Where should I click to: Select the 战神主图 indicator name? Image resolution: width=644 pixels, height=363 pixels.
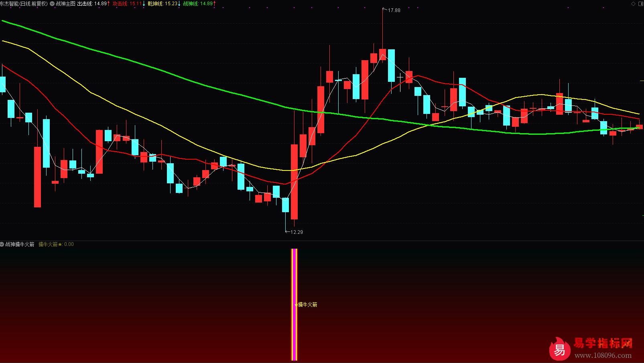click(x=65, y=4)
